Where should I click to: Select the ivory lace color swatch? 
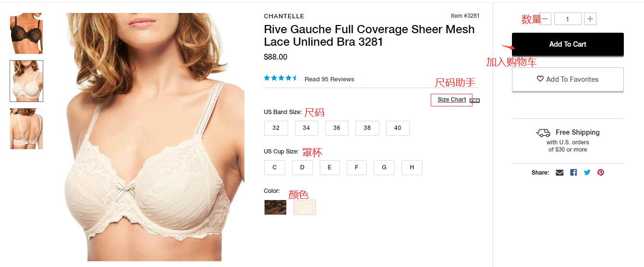tap(304, 207)
